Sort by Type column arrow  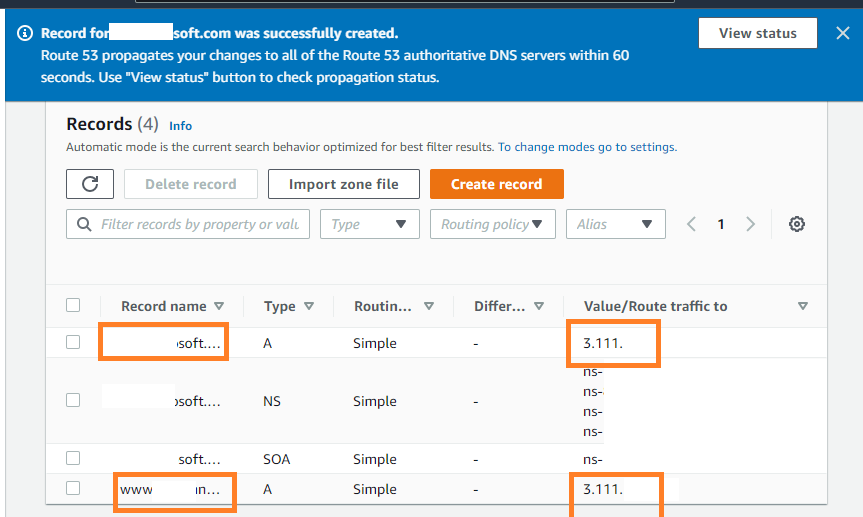click(x=309, y=306)
